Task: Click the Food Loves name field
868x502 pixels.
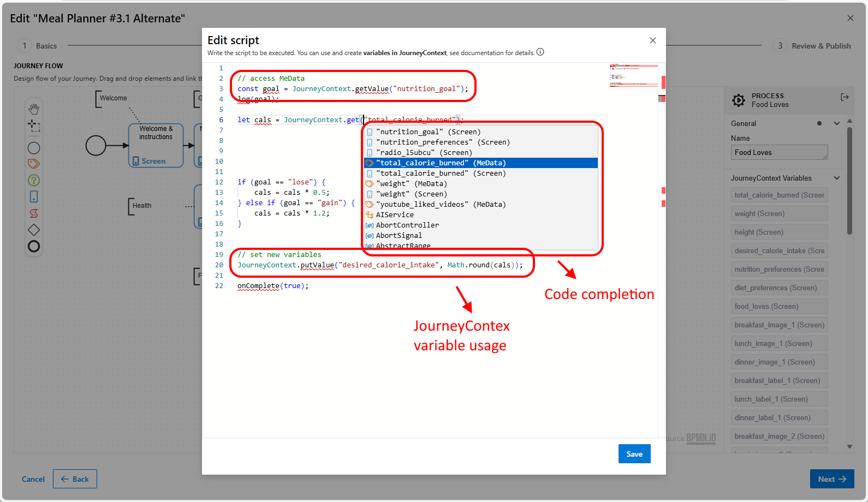Action: [779, 153]
